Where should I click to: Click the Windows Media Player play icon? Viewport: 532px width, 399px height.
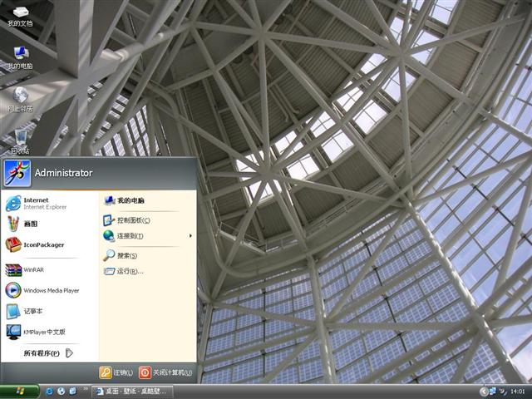pos(13,290)
